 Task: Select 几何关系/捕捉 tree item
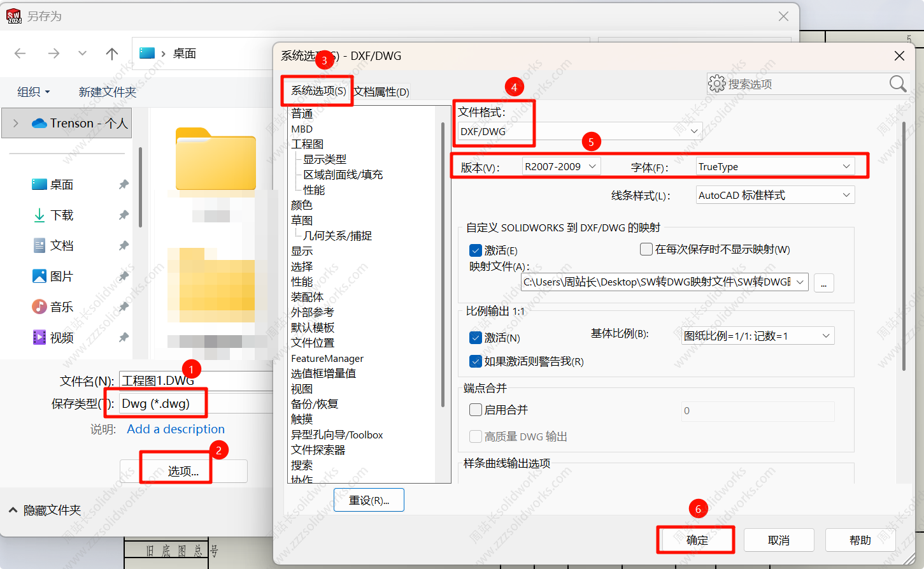338,236
